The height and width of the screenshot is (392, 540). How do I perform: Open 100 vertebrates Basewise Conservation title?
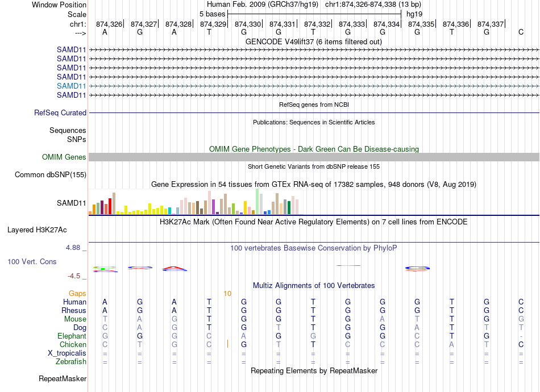pyautogui.click(x=314, y=248)
